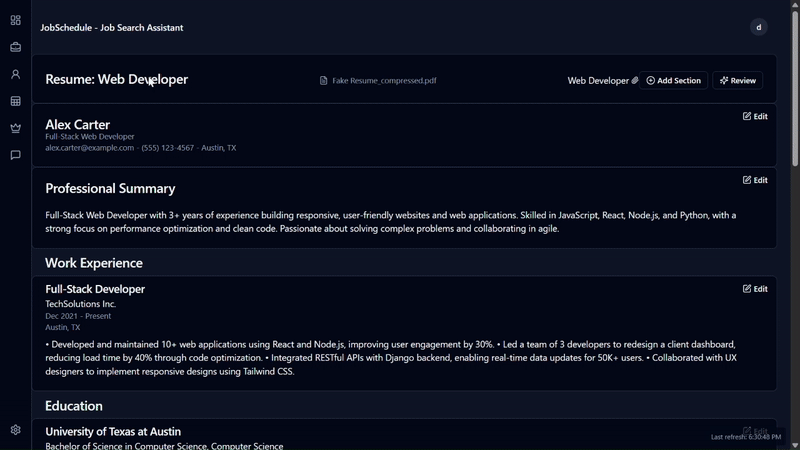Edit the Alex Carter contact section
Viewport: 800px width, 450px height.
point(755,116)
